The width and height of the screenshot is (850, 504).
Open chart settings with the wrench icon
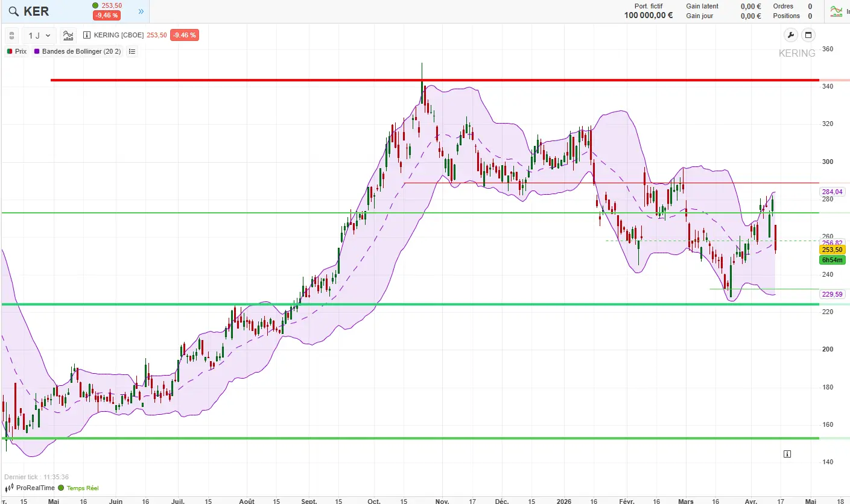tap(790, 35)
